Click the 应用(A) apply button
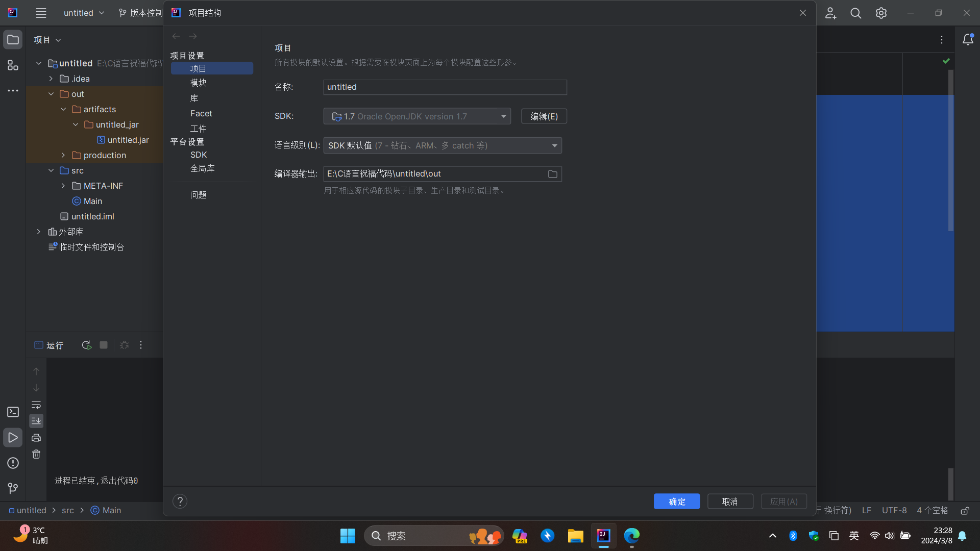The image size is (980, 551). click(x=783, y=501)
